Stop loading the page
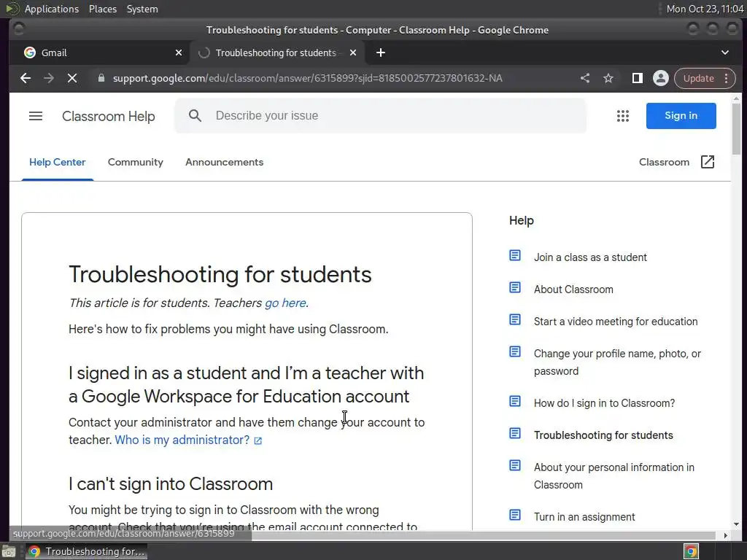 tap(72, 78)
